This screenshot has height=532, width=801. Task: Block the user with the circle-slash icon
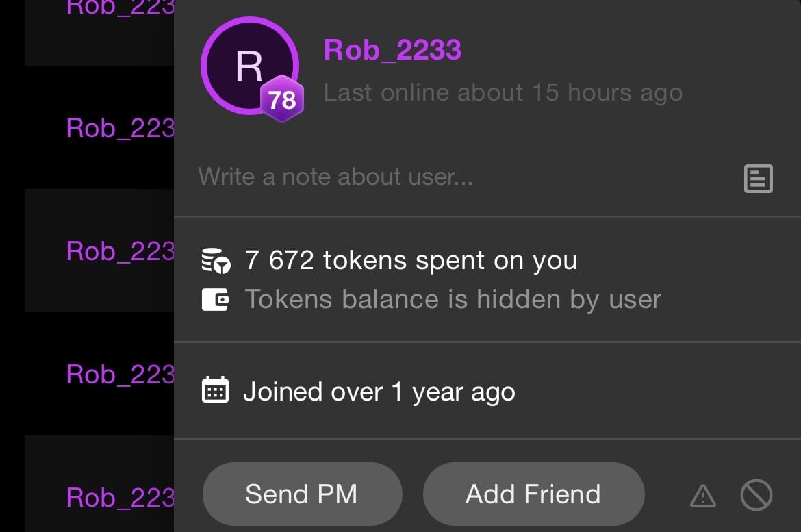point(756,494)
